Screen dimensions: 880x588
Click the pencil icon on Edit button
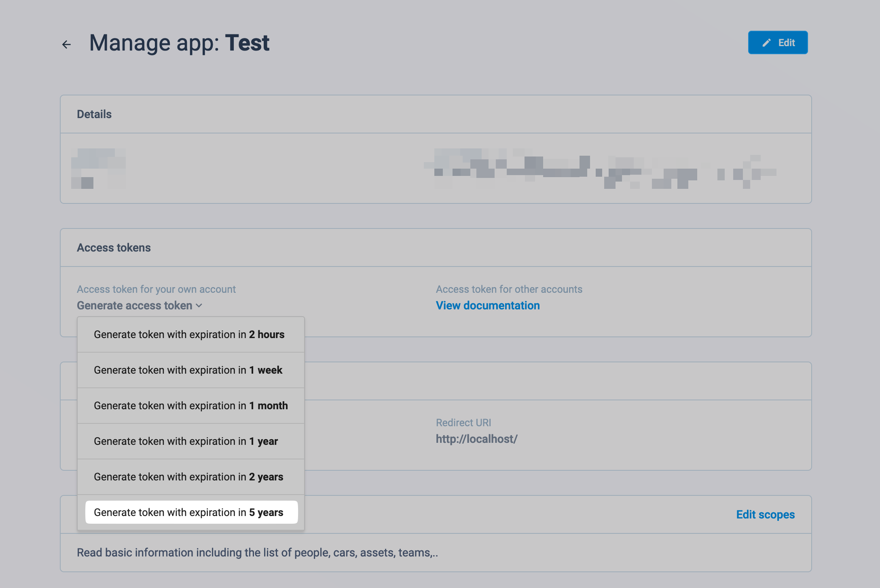[x=766, y=43]
